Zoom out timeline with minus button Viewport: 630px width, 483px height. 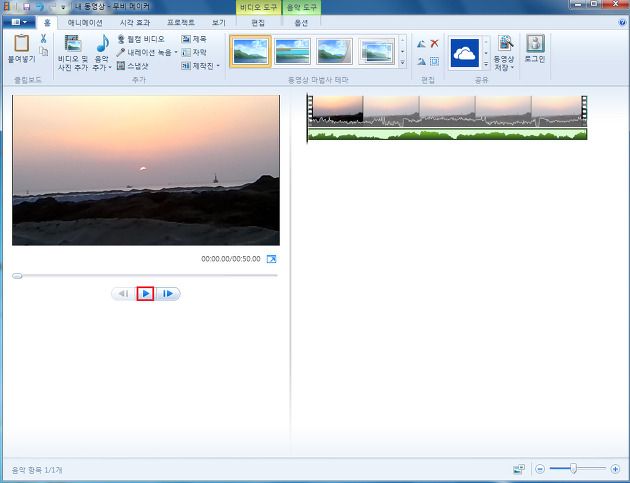point(540,469)
